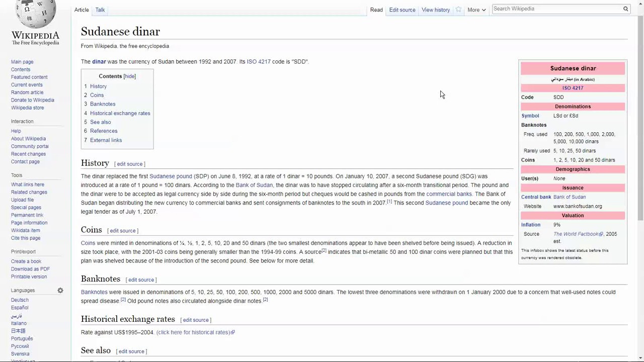Viewport: 644px width, 362px height.
Task: Click reference [1] footnote in History
Action: pos(389,202)
